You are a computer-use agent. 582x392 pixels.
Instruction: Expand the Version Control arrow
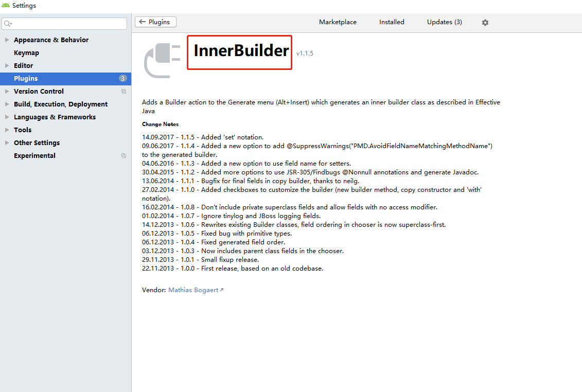coord(7,92)
